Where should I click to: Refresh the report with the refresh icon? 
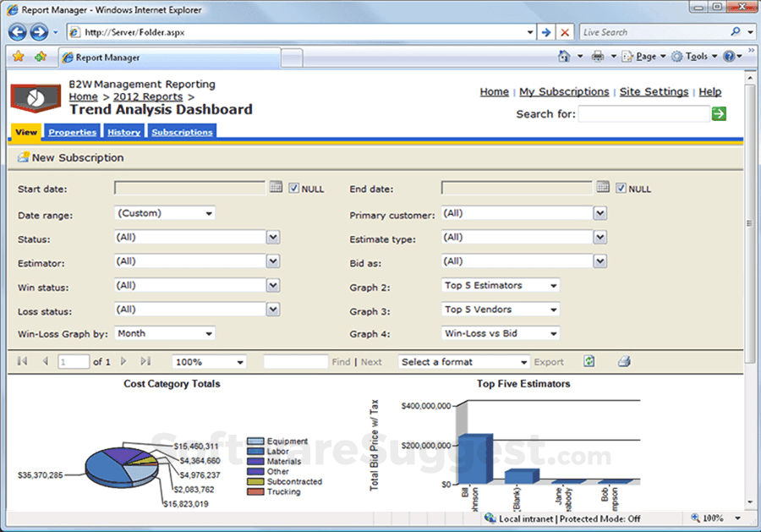click(589, 361)
